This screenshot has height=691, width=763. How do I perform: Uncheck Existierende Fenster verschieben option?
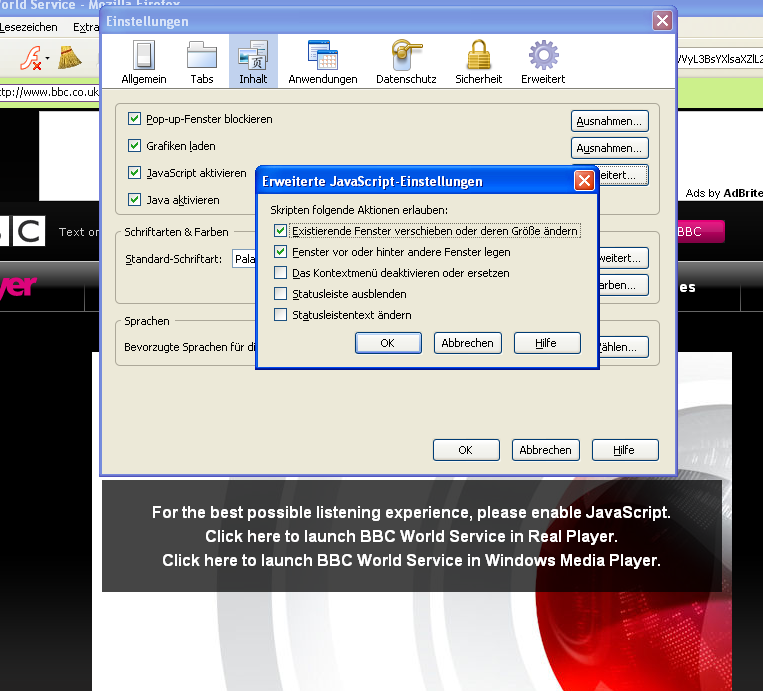(280, 231)
